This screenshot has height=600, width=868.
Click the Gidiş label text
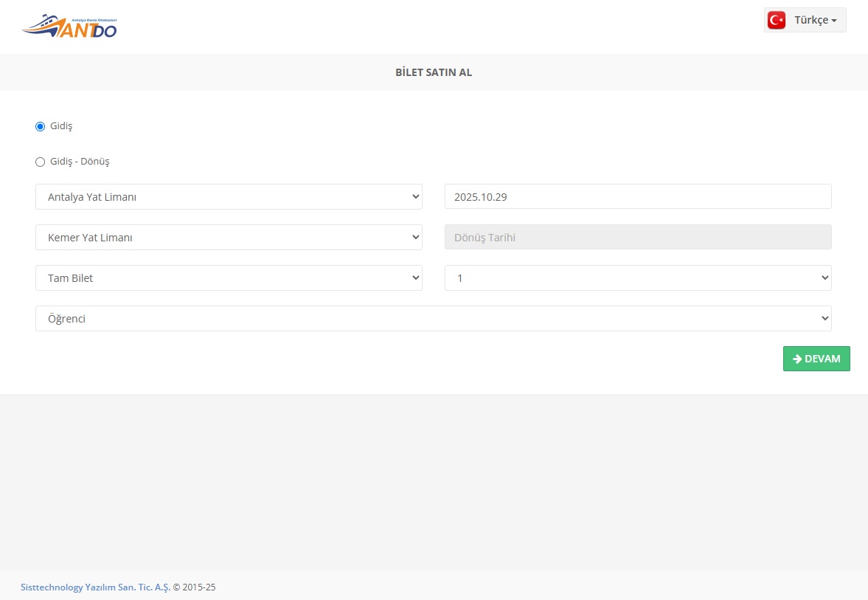point(61,126)
